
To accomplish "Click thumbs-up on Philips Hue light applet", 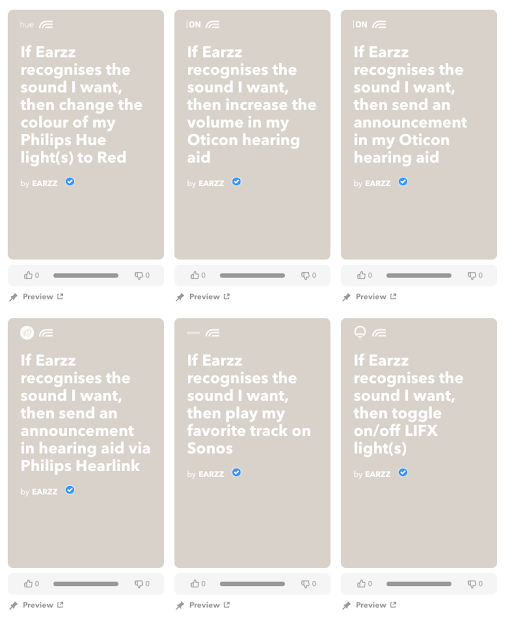I will tap(28, 275).
